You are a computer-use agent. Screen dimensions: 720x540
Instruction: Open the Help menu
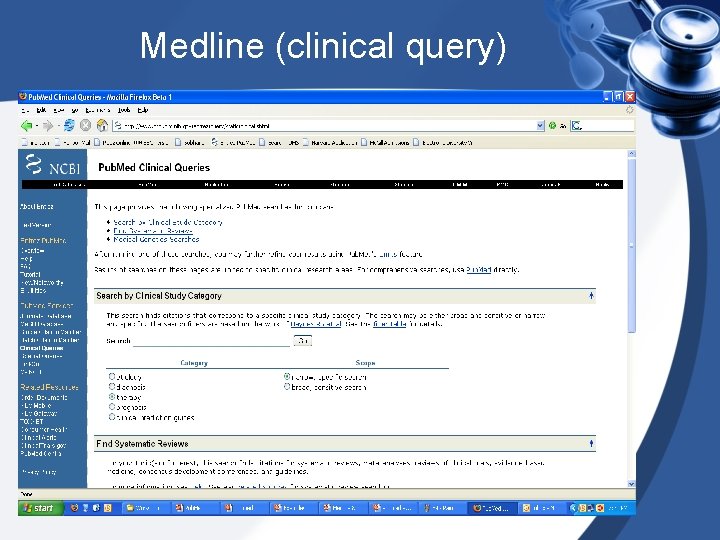coord(143,110)
